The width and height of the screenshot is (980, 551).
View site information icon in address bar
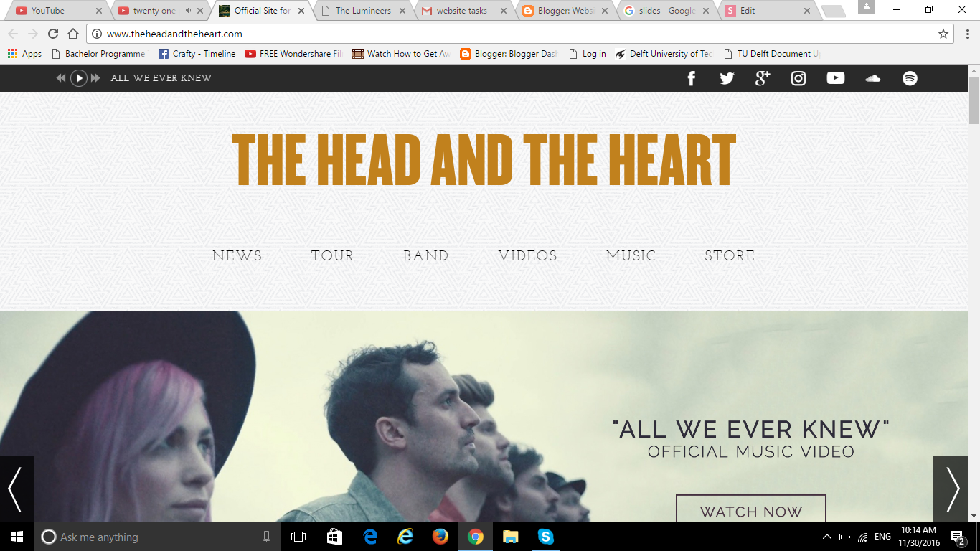click(97, 34)
